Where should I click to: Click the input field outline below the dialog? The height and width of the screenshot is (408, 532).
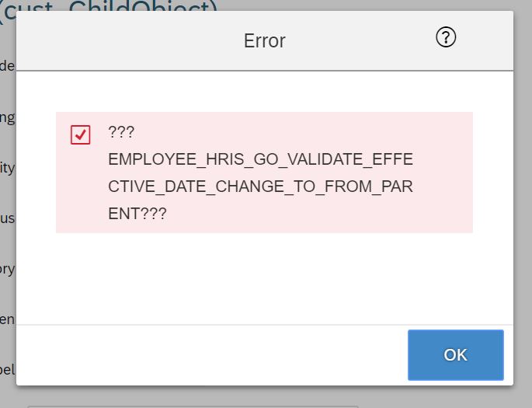pyautogui.click(x=193, y=406)
